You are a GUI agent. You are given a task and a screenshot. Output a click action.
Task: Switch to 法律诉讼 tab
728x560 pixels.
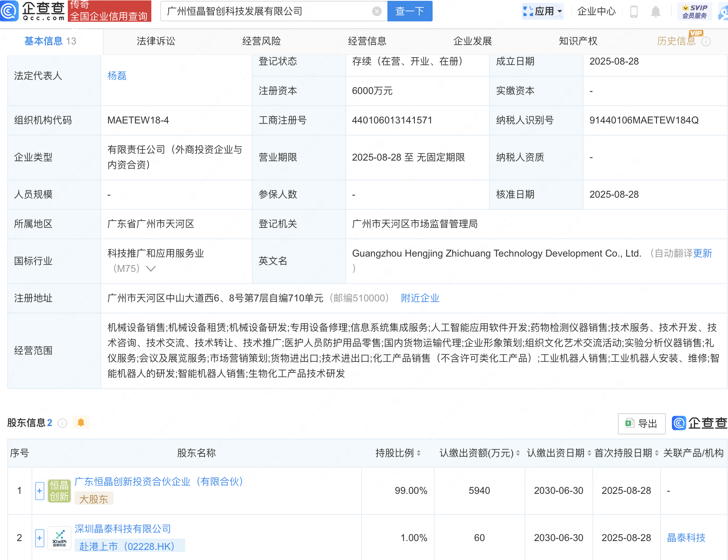pos(156,41)
